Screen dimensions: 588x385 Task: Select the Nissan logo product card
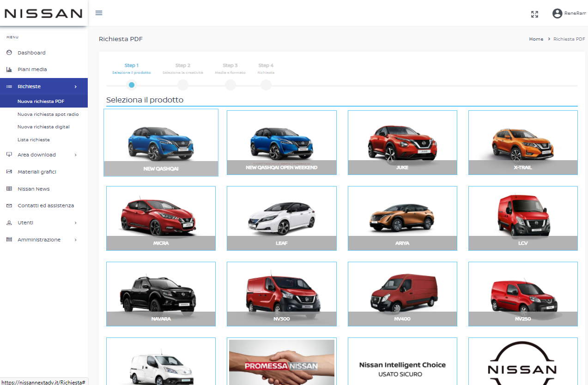point(523,361)
